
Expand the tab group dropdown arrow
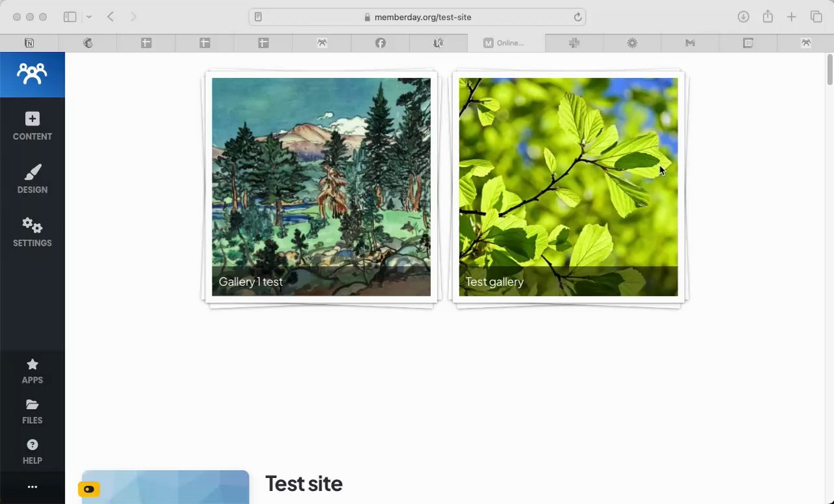[89, 17]
